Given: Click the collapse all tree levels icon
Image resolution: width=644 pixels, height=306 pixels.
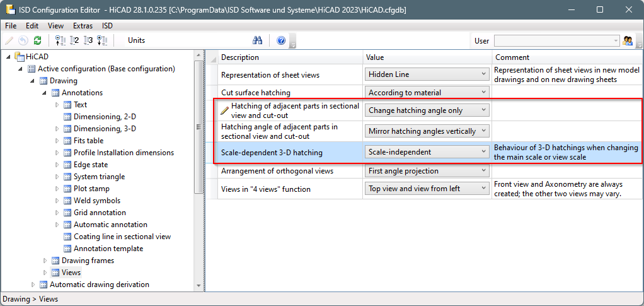Looking at the screenshot, I should point(60,40).
